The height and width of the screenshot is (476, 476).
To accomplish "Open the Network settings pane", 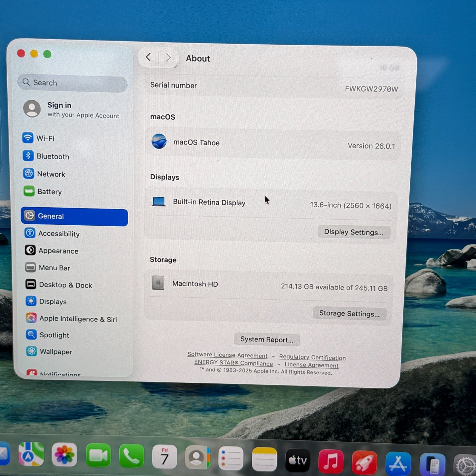I will (x=51, y=174).
